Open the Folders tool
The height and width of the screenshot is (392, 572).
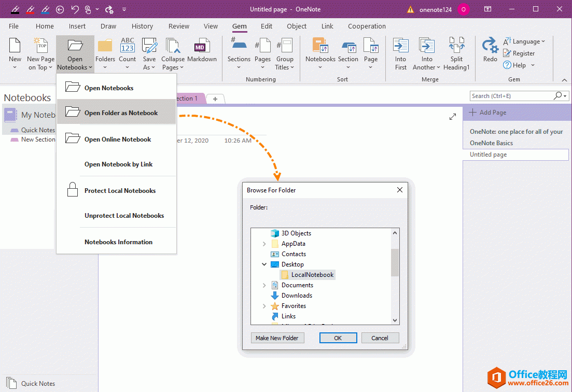[105, 48]
